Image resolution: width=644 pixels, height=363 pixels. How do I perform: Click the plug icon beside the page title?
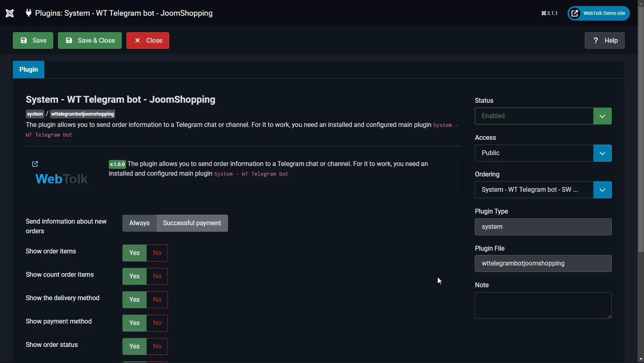click(29, 13)
